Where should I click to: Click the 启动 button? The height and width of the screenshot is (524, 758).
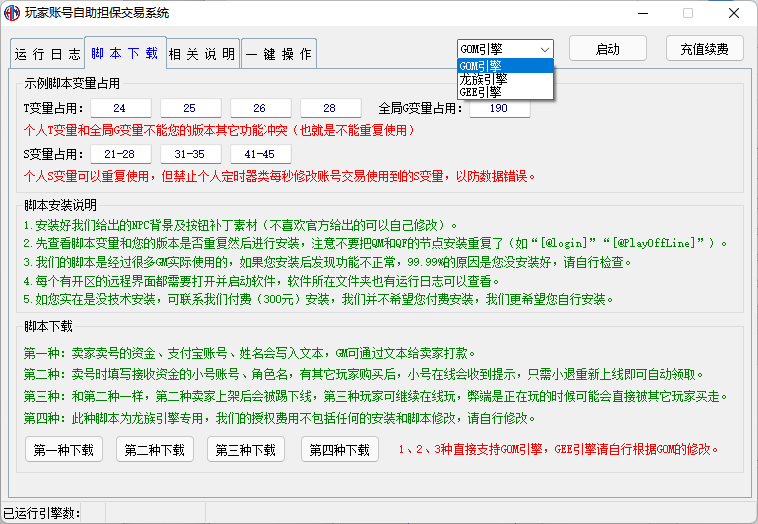point(608,49)
